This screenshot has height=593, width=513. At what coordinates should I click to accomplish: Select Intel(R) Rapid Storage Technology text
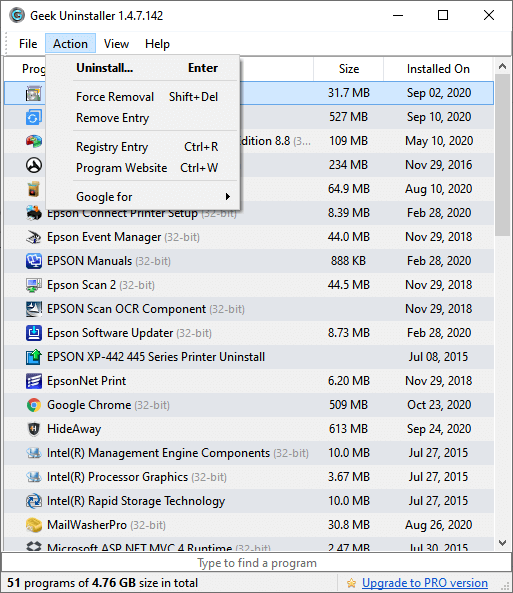click(x=136, y=501)
